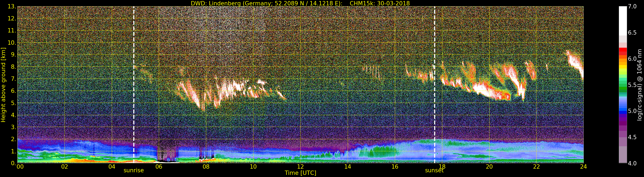The width and height of the screenshot is (644, 177).
Task: Click the '5.0' colorbar tick
Action: click(x=632, y=111)
